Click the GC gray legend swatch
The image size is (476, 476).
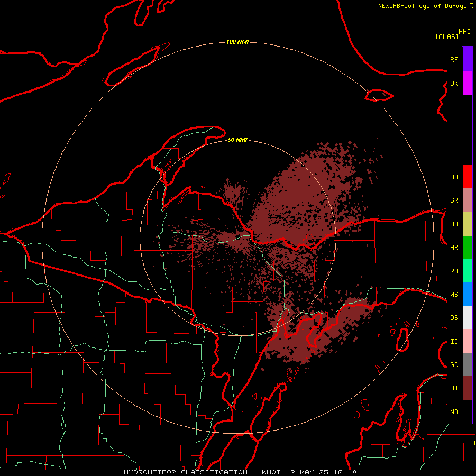tap(467, 364)
